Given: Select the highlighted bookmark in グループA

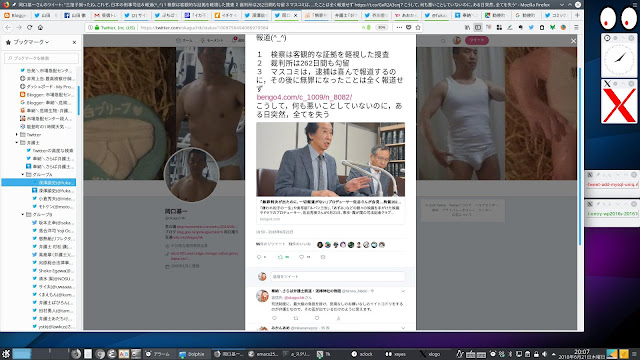Looking at the screenshot, I should coord(39,182).
